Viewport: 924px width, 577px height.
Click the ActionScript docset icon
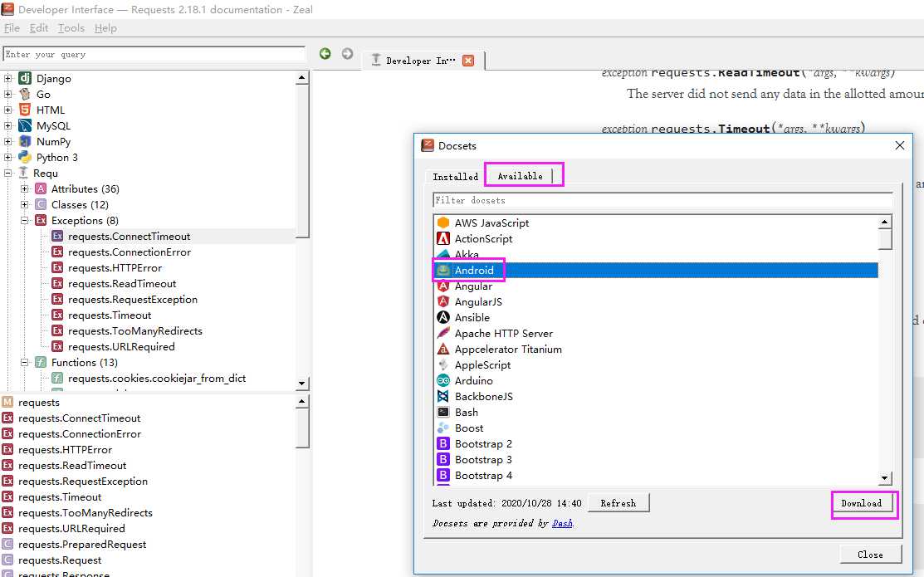443,239
